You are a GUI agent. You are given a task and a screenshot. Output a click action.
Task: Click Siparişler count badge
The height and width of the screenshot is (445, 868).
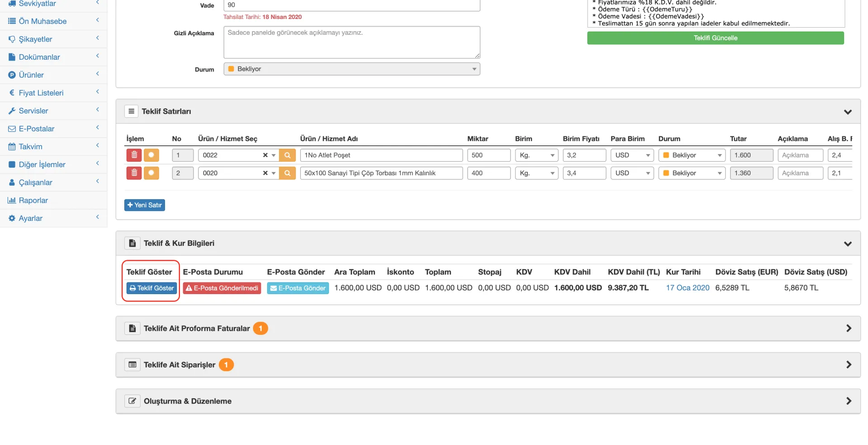(226, 365)
